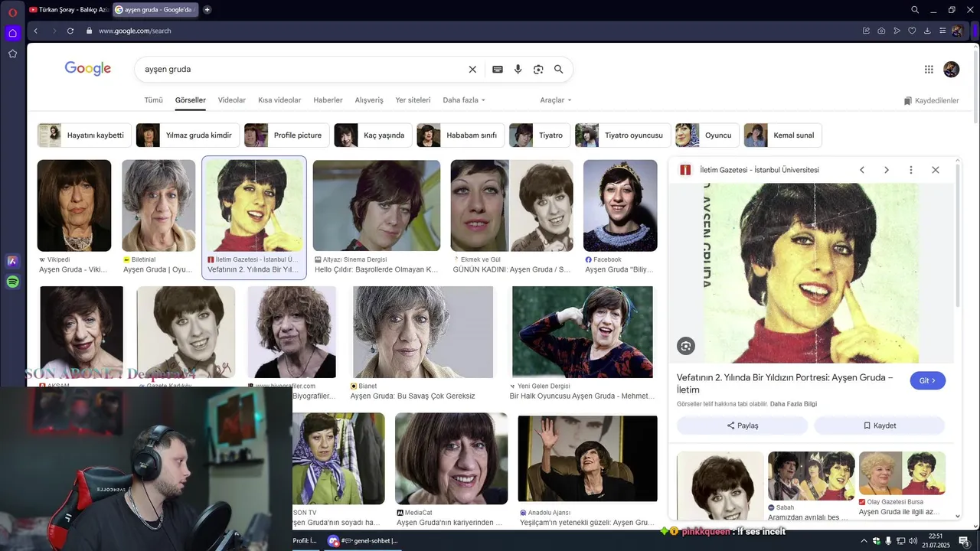The height and width of the screenshot is (551, 980).
Task: Open Daha Fazla Bilgi copyright link
Action: click(x=793, y=404)
